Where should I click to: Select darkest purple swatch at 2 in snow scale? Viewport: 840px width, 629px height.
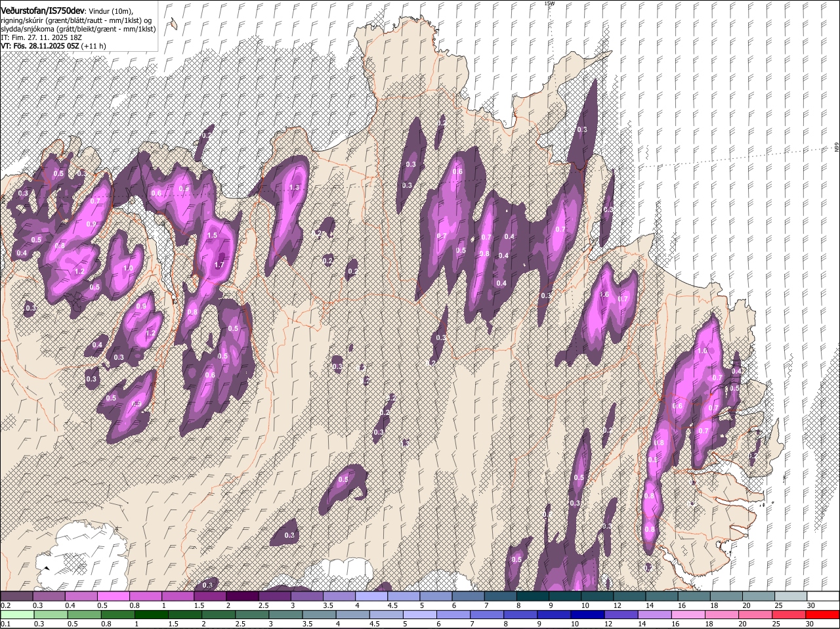point(241,596)
